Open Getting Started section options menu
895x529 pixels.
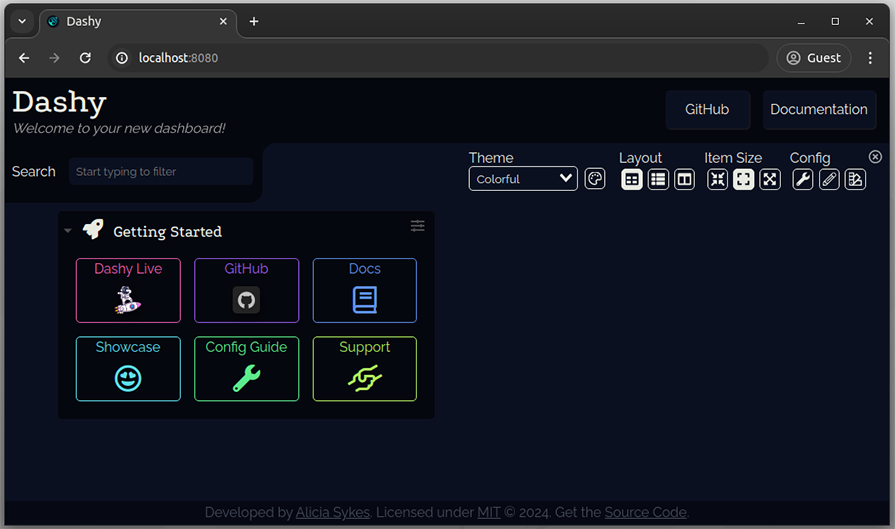418,226
